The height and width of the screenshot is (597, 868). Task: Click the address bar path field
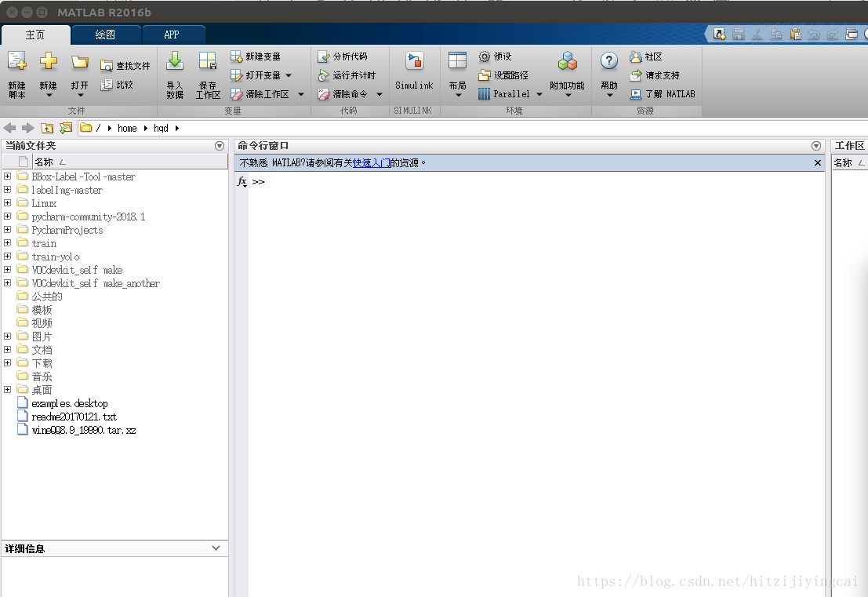(472, 128)
